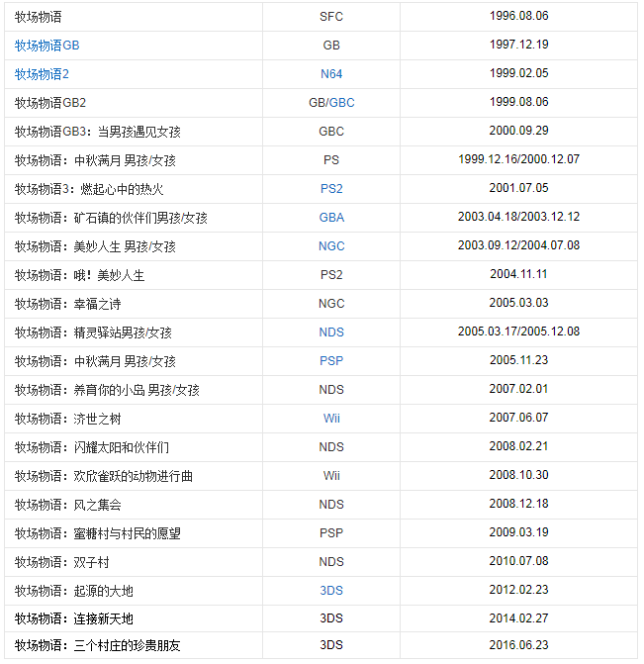Select the date 2016.06.23
The image size is (644, 664).
click(518, 645)
